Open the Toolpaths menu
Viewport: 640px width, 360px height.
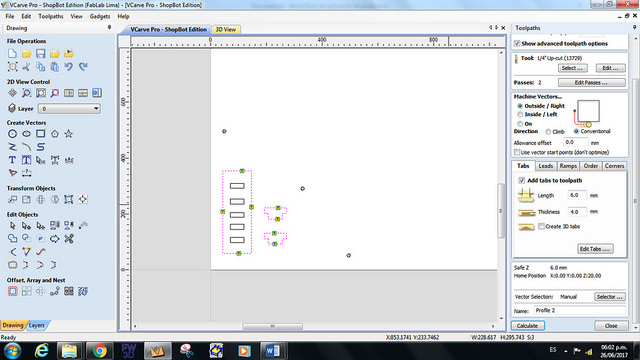(51, 16)
